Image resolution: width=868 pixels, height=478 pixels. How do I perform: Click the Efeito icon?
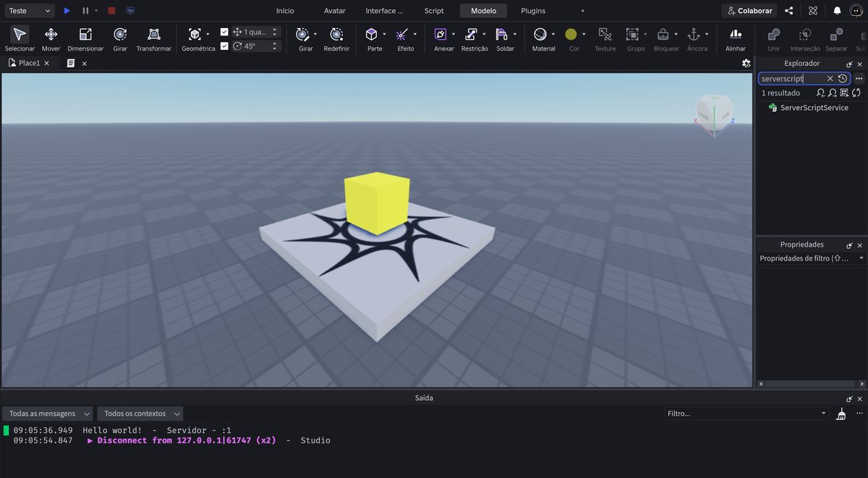pos(402,34)
